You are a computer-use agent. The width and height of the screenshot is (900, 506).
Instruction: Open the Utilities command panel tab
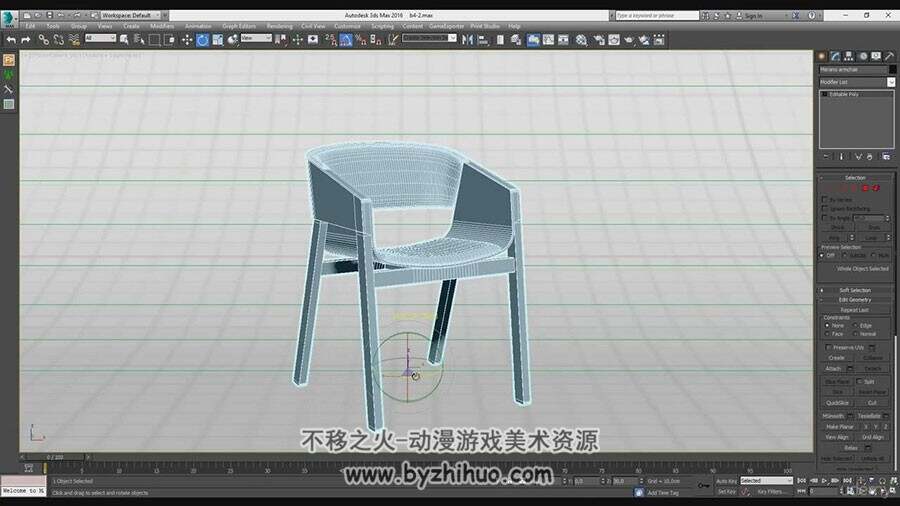click(x=889, y=56)
